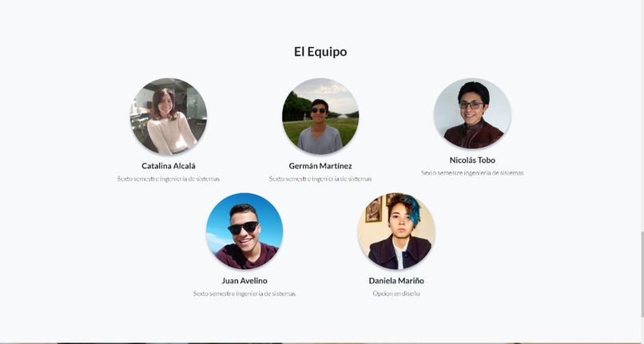Click the Nicolás Tobo name

tap(472, 160)
